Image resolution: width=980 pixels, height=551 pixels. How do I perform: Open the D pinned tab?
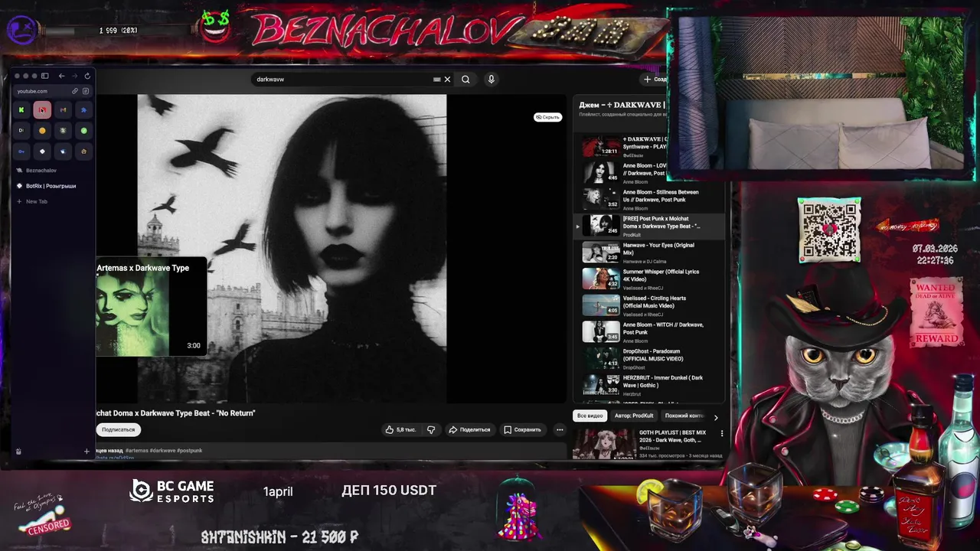[x=21, y=131]
